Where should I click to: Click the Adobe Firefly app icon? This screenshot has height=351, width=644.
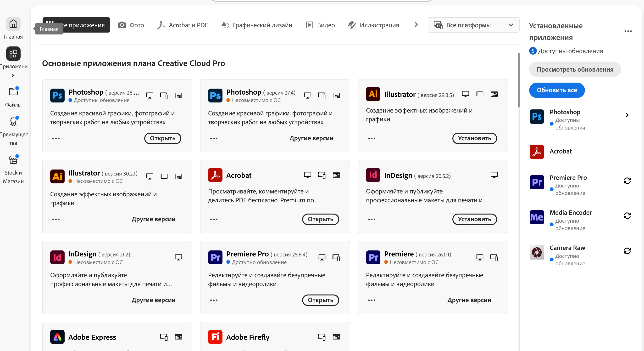[x=215, y=337]
